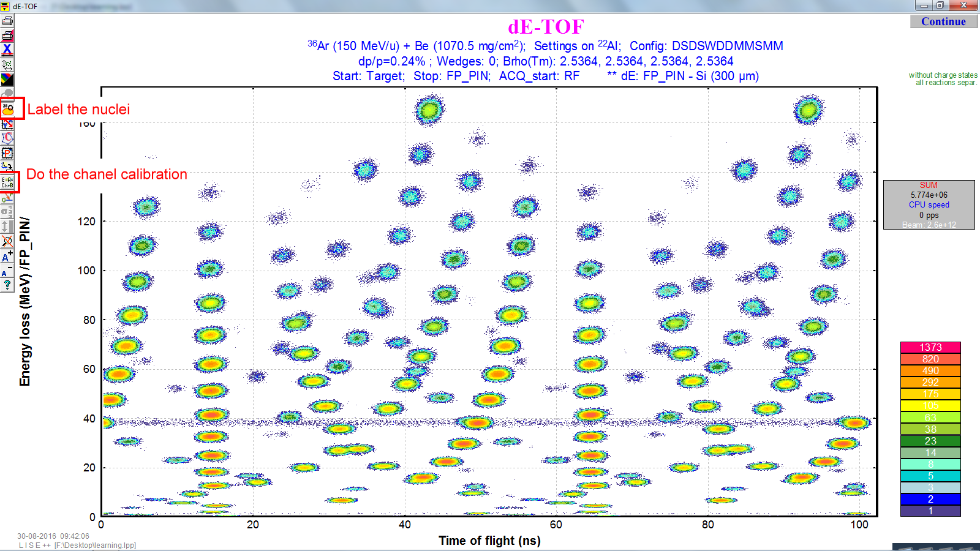Open the rainbow color palette icon
This screenshot has height=551, width=980.
point(7,79)
